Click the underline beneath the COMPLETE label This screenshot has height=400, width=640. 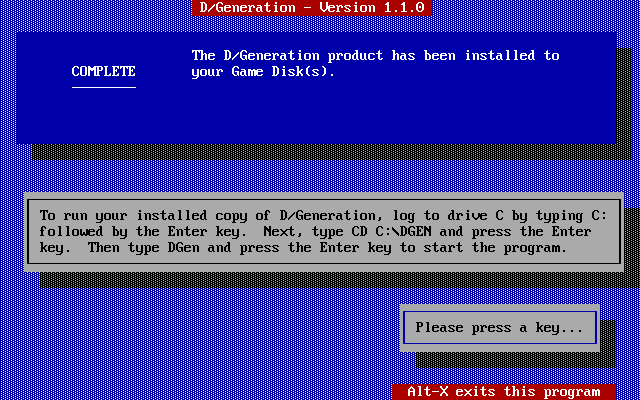103,87
